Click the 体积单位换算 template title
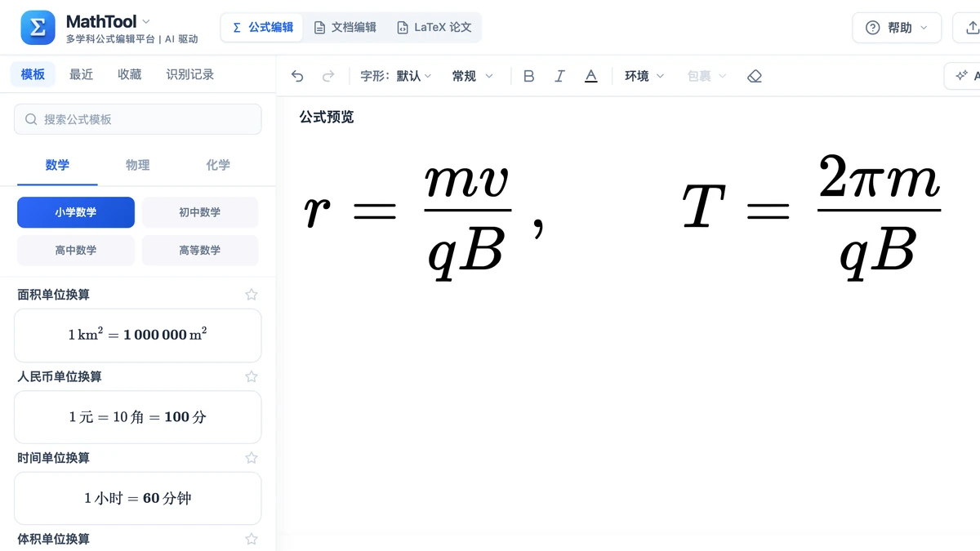Viewport: 980px width, 551px height. (53, 539)
